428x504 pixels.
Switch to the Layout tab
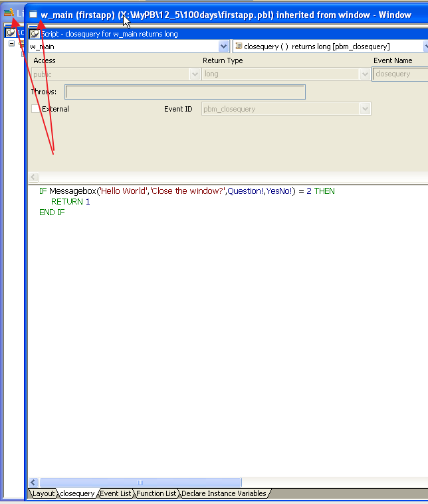pos(43,493)
